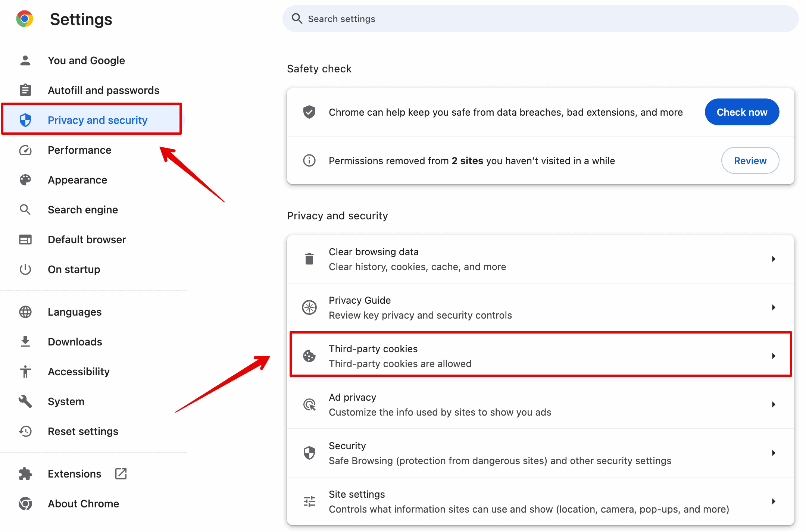This screenshot has width=806, height=532.
Task: Click the shield icon beside Security row
Action: click(309, 453)
